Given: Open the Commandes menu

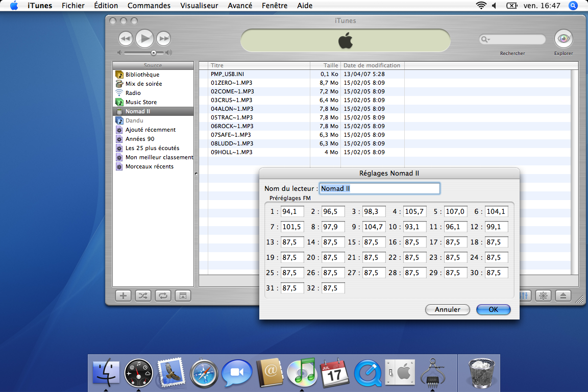Looking at the screenshot, I should 149,6.
